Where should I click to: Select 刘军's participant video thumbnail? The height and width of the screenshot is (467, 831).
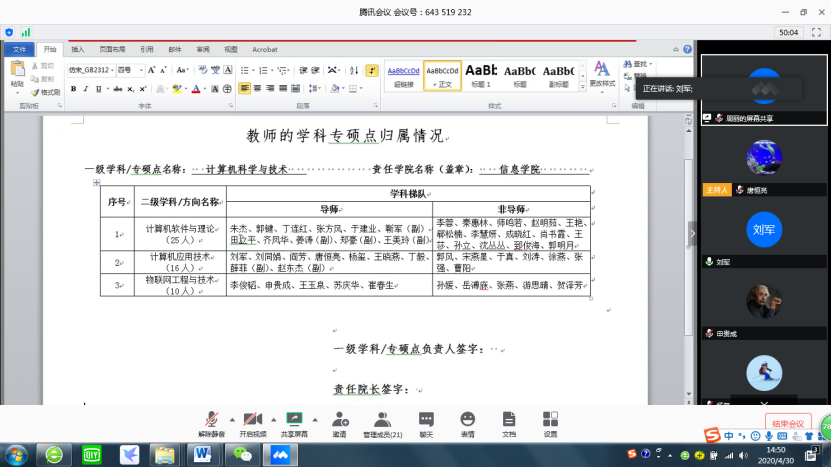763,227
